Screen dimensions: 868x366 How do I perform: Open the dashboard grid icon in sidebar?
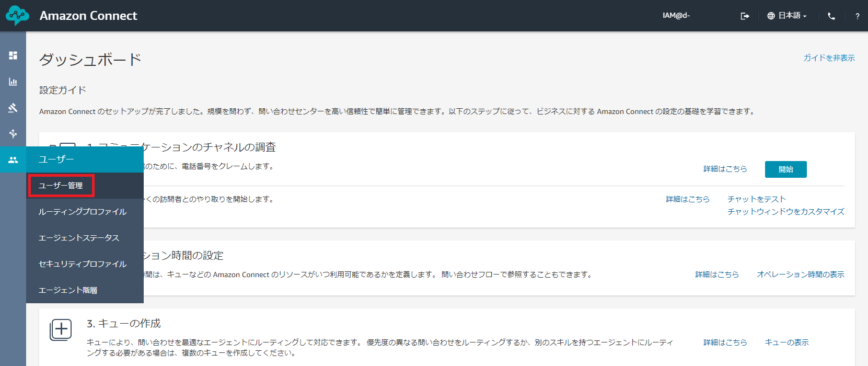click(x=13, y=55)
